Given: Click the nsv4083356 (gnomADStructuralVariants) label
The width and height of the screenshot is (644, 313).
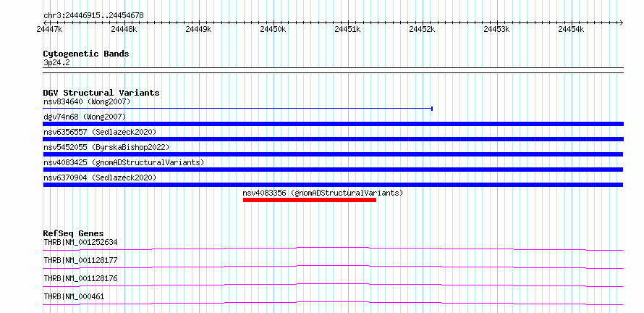Looking at the screenshot, I should point(323,193).
